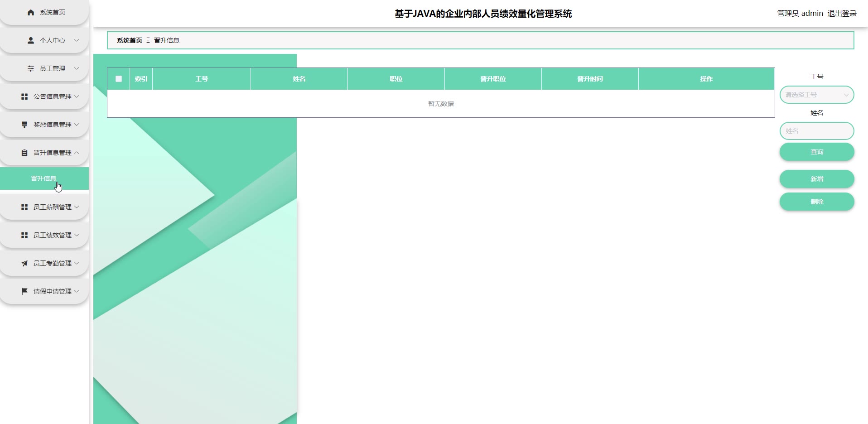Expand the 员工薪酬管理 chevron
The image size is (868, 424).
click(x=77, y=207)
